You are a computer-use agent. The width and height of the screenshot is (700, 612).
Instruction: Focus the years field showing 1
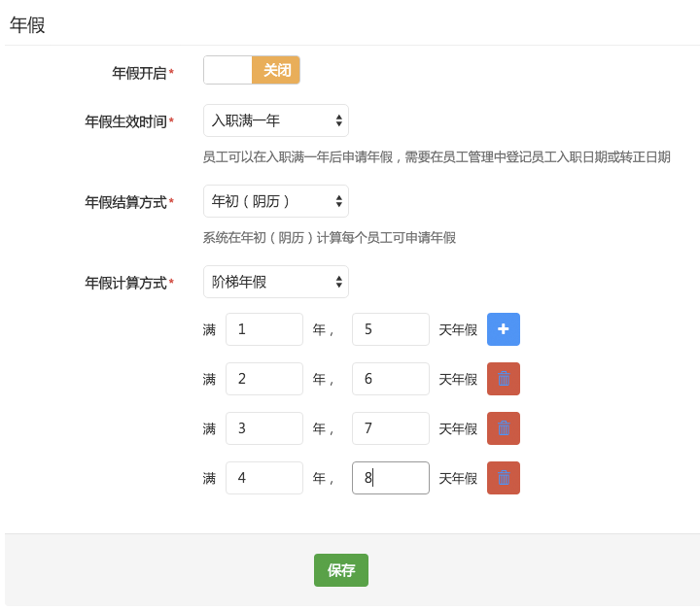(264, 329)
